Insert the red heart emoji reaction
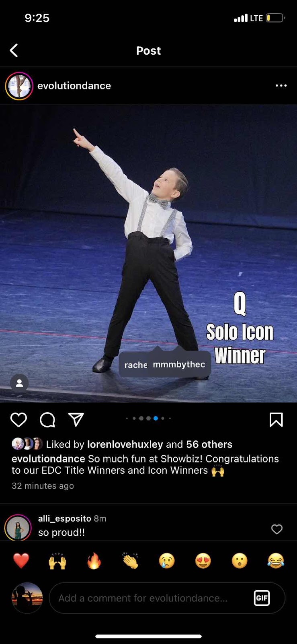297x644 pixels. point(21,561)
